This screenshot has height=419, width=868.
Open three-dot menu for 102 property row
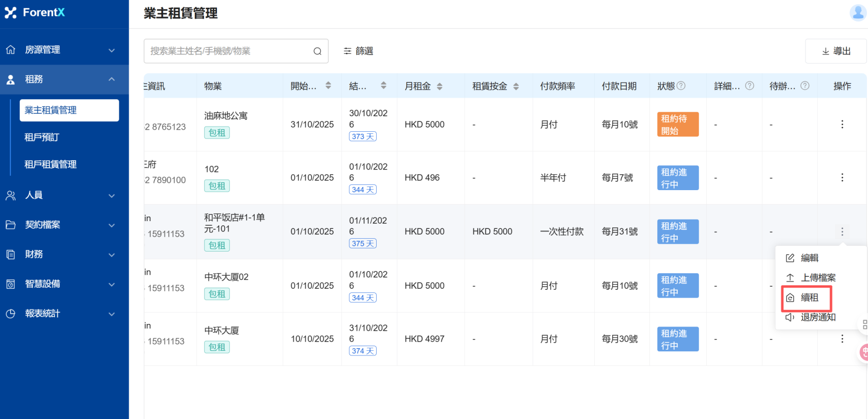[842, 178]
